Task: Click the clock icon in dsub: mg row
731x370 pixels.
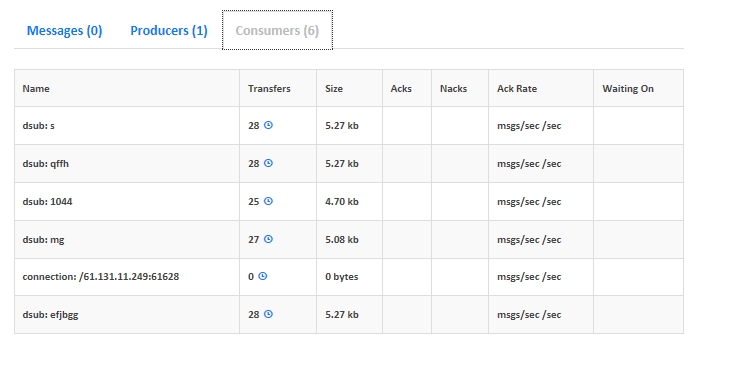Action: click(268, 239)
